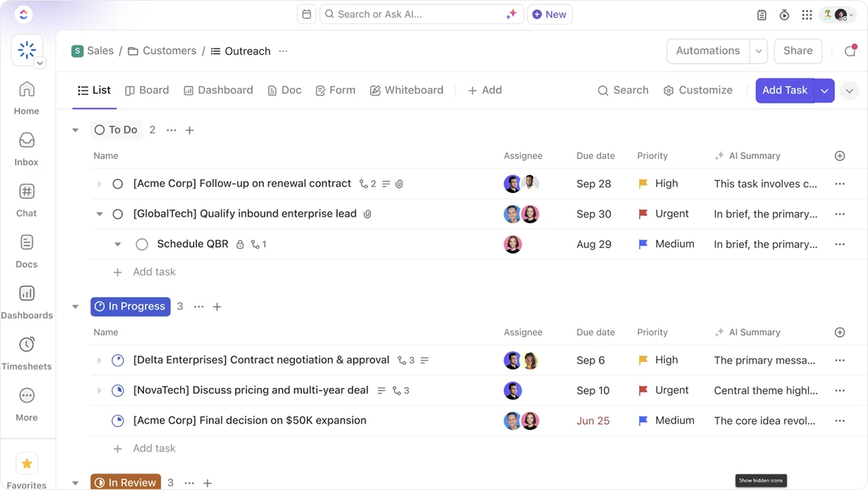Click the ClickUp logo in top-left corner

point(23,14)
